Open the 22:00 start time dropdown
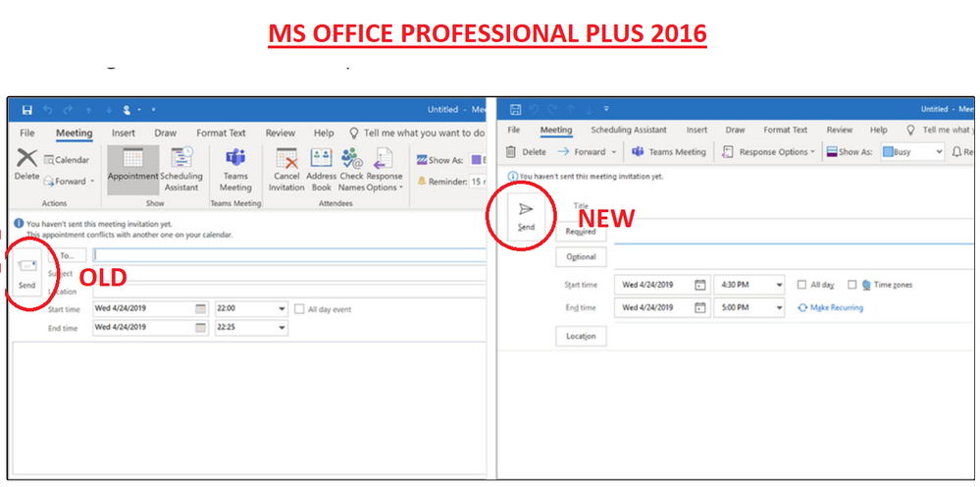 pyautogui.click(x=282, y=309)
